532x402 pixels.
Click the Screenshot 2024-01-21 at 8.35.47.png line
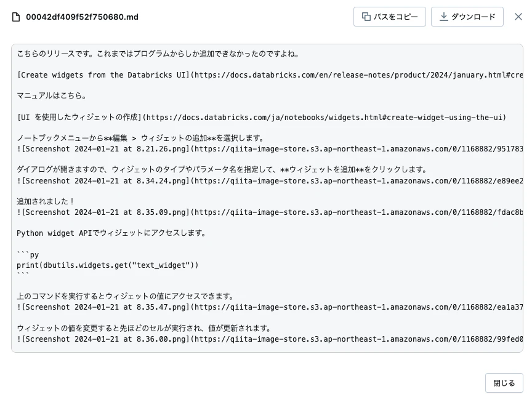click(x=270, y=307)
